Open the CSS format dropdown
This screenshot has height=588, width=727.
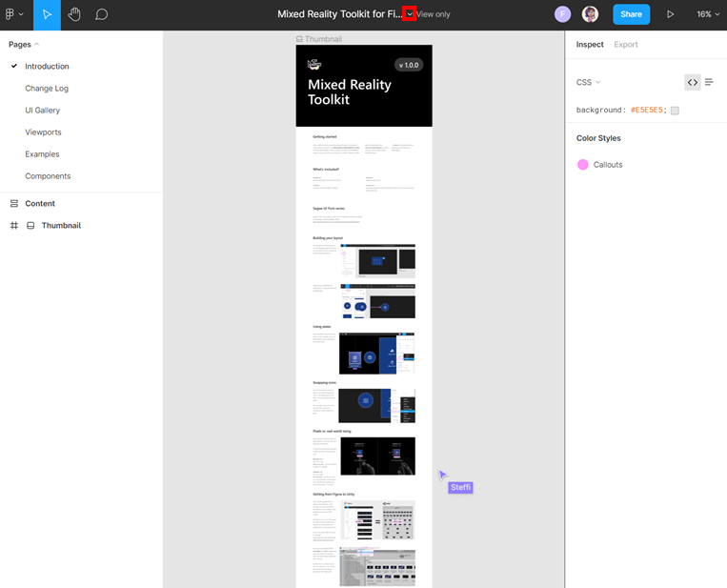point(588,82)
